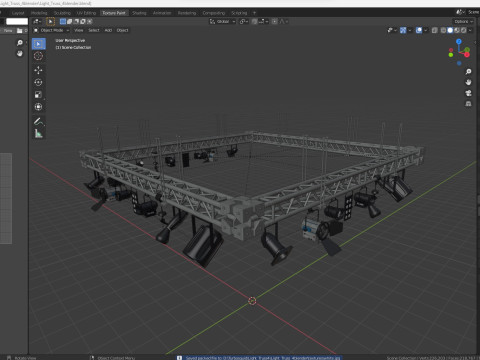Image resolution: width=480 pixels, height=360 pixels.
Task: Open the Sculpting workspace tab
Action: click(62, 13)
